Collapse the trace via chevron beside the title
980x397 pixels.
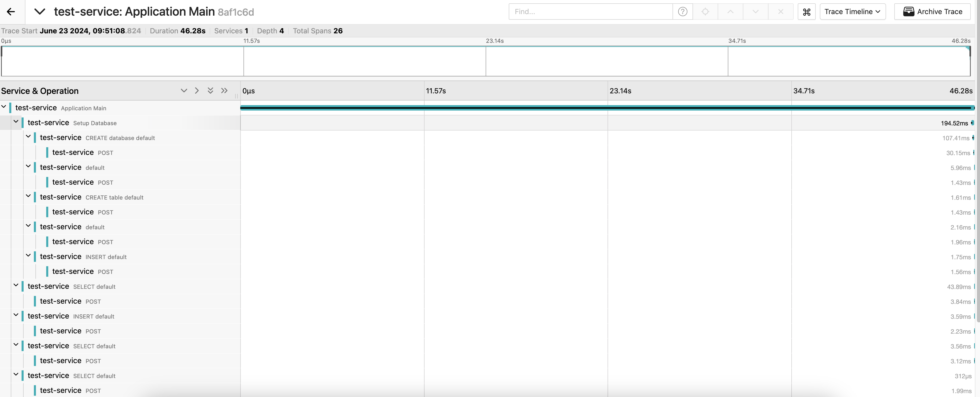pos(40,11)
